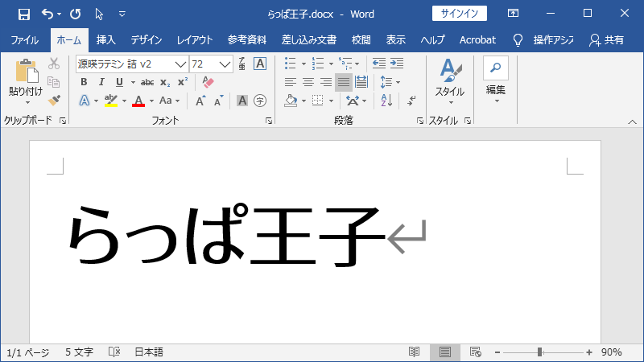Screen dimensions: 644x362
Task: Clear formatting with the eraser icon
Action: [208, 82]
